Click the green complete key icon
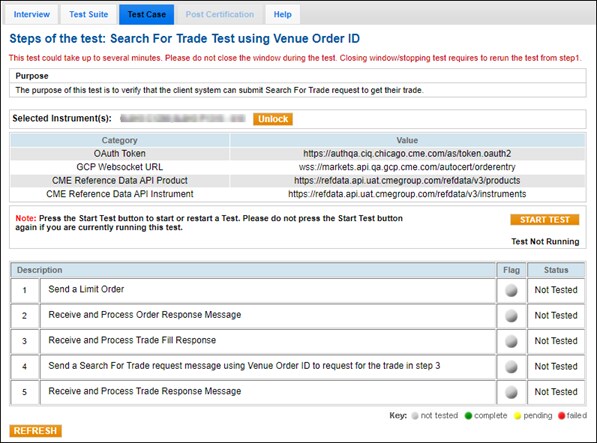597x443 pixels. tap(468, 416)
